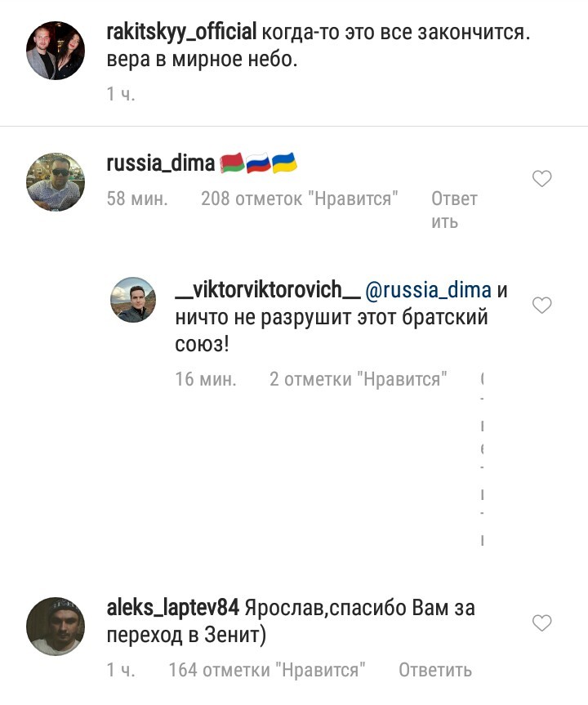Reply to russia_dima via Ответить
The width and height of the screenshot is (588, 705).
pos(454,210)
